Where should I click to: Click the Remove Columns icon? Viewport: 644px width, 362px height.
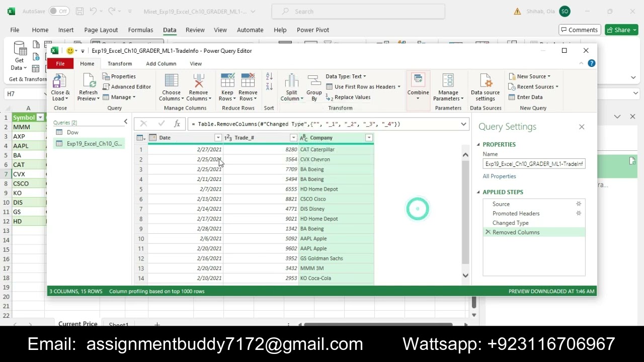(198, 80)
